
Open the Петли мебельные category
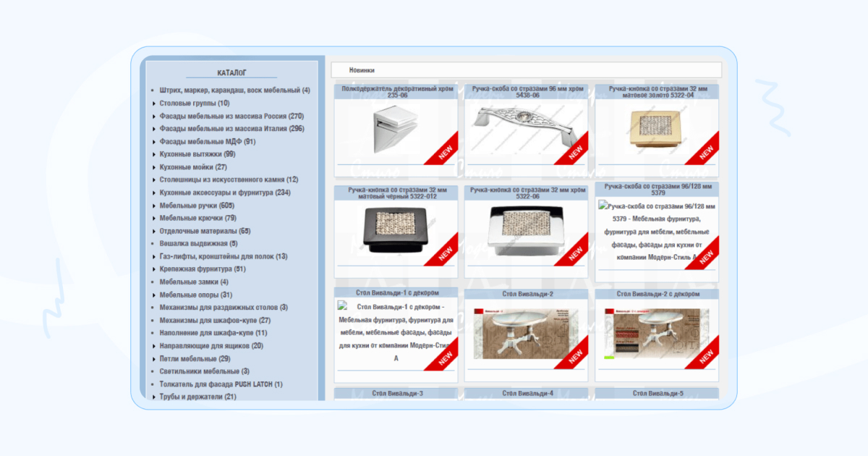195,358
